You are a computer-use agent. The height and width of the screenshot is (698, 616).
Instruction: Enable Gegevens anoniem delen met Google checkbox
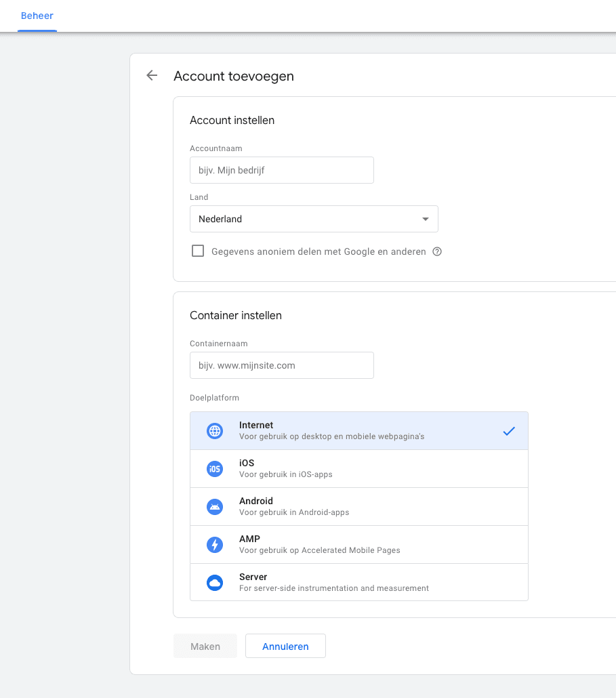[x=198, y=251]
